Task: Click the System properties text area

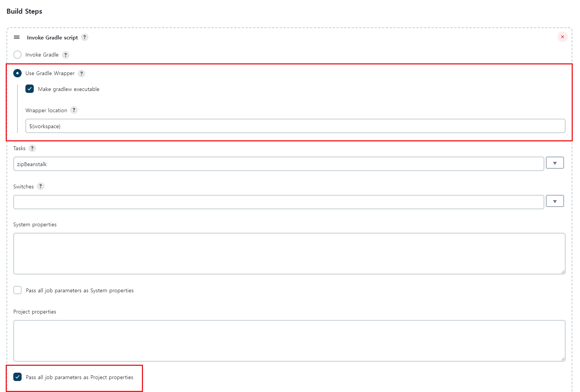Action: pos(289,254)
